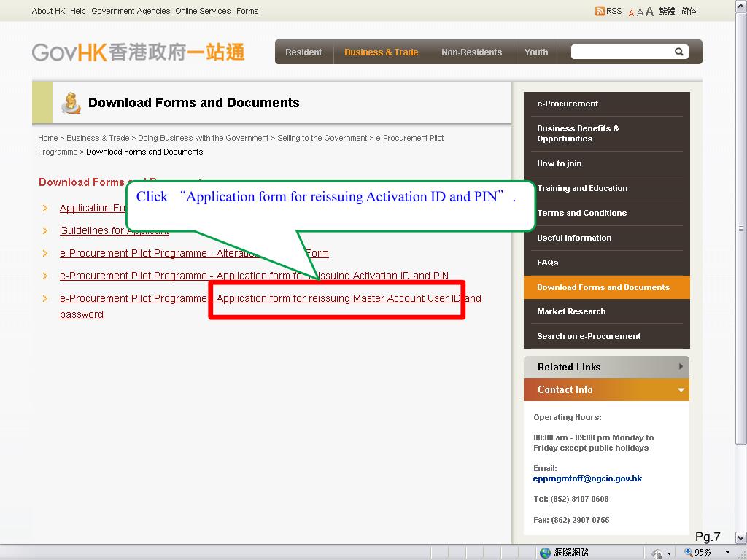
Task: Click into the search input field
Action: click(x=622, y=52)
